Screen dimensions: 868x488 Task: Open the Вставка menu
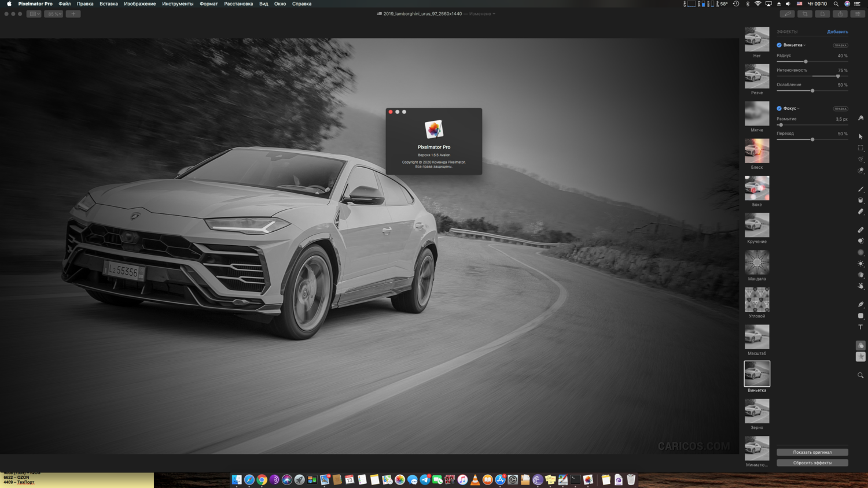[109, 3]
